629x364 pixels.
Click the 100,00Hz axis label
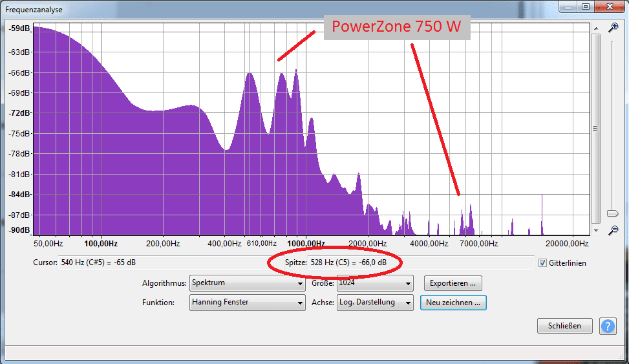coord(101,244)
